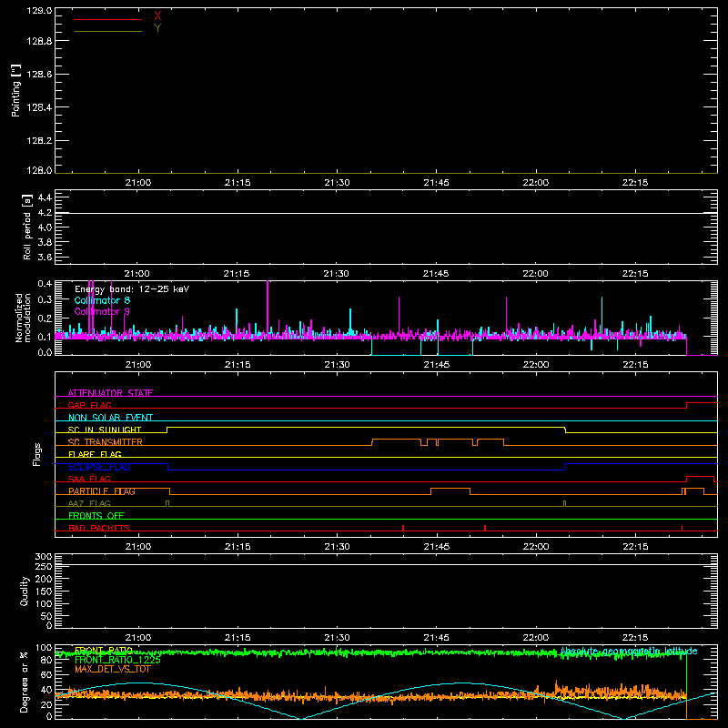728x728 pixels.
Task: Click the 21:00 time label under Pointing plot
Action: [138, 183]
